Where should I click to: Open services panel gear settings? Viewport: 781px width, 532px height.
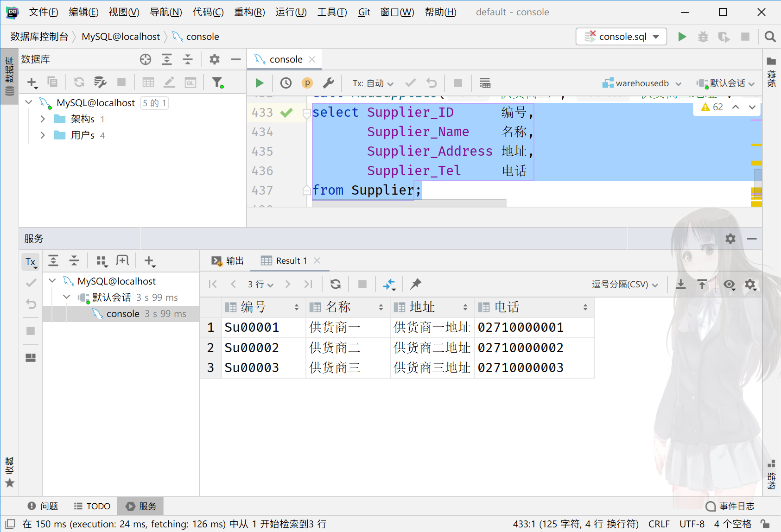tap(730, 239)
